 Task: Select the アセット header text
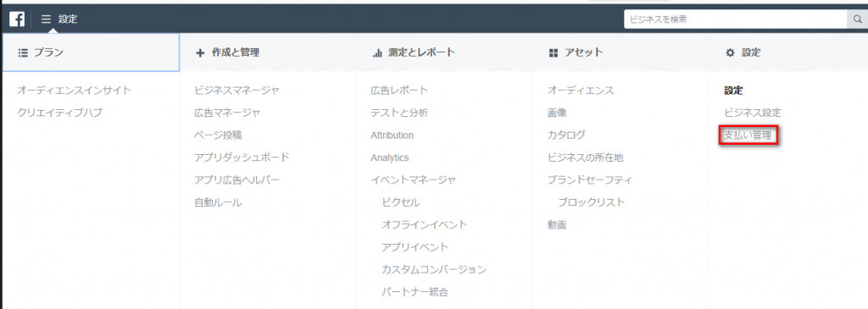(584, 52)
